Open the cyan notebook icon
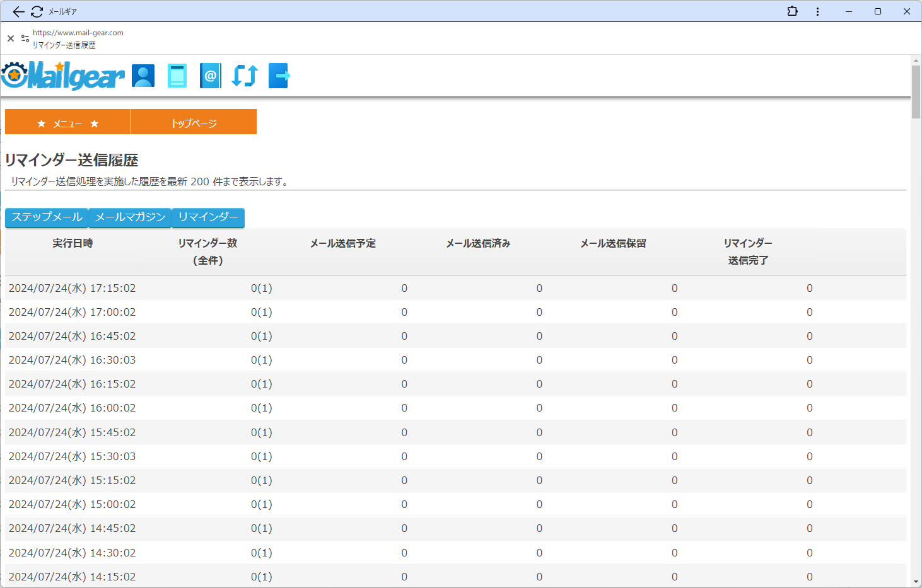 coord(177,76)
